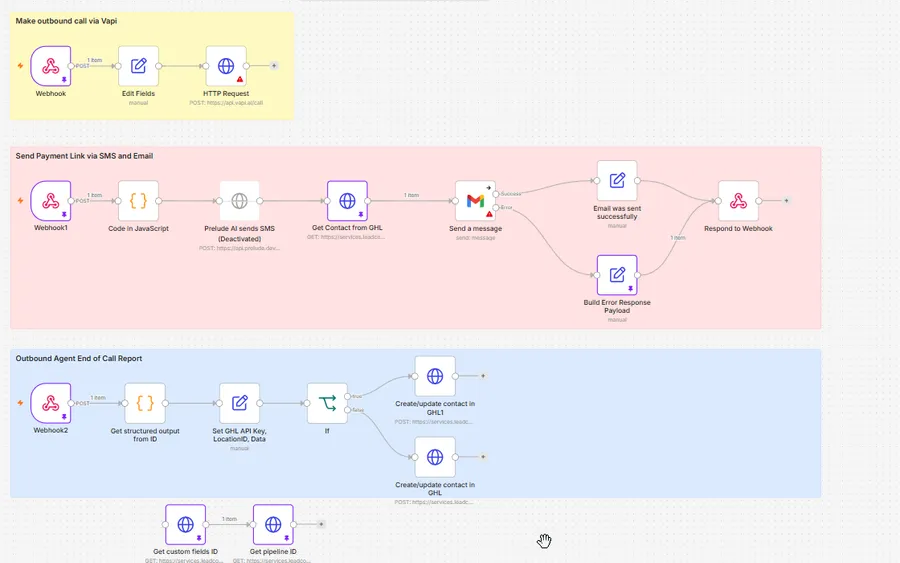This screenshot has height=563, width=900.
Task: Open the Get Contact from GHL node
Action: click(347, 201)
